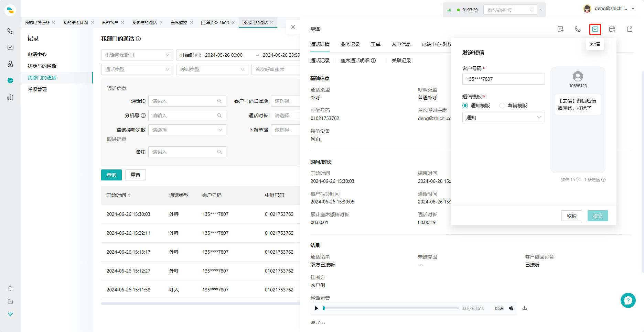
Task: Click the 倍速 playback speed control
Action: click(499, 309)
